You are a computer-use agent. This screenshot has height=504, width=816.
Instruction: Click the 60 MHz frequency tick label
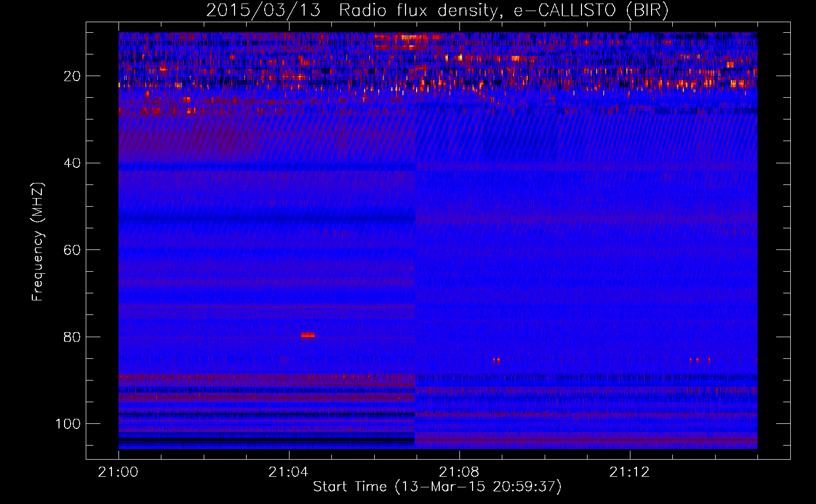click(72, 250)
